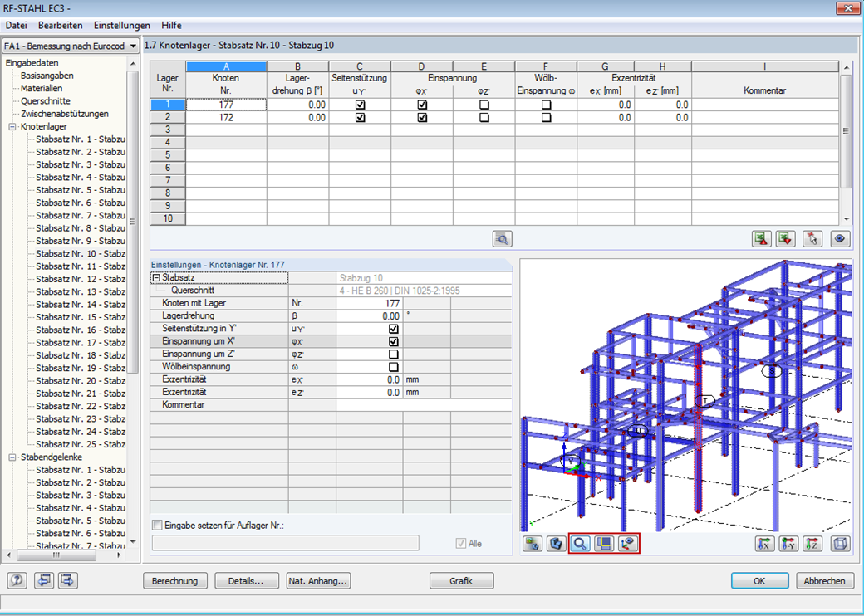Open Nat. Anhang dialog
Image resolution: width=864 pixels, height=616 pixels.
point(318,581)
